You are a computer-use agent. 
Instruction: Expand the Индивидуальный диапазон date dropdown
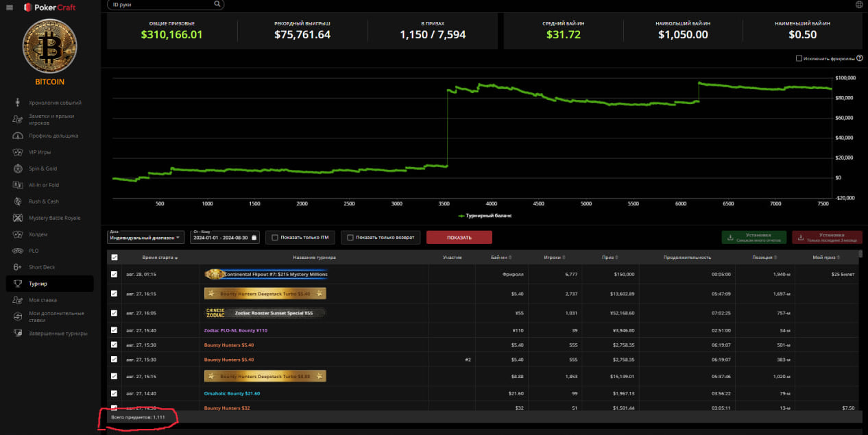[x=145, y=238]
